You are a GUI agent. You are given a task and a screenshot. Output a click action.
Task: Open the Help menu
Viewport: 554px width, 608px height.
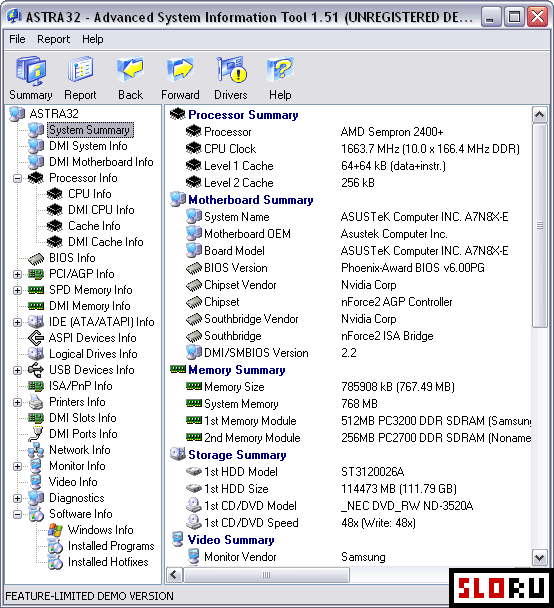click(93, 39)
